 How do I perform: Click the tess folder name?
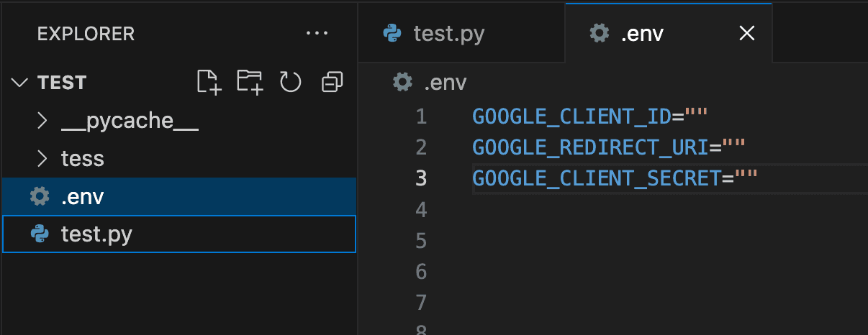point(83,158)
